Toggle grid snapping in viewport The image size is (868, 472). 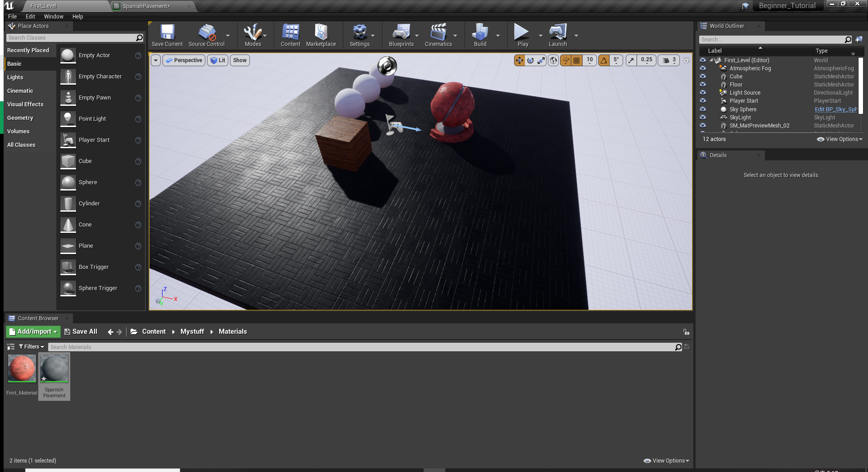pyautogui.click(x=576, y=60)
